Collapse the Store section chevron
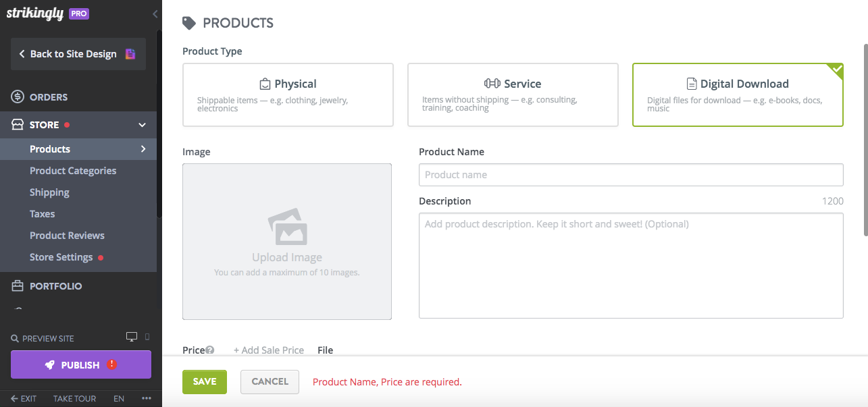The width and height of the screenshot is (868, 407). (142, 125)
